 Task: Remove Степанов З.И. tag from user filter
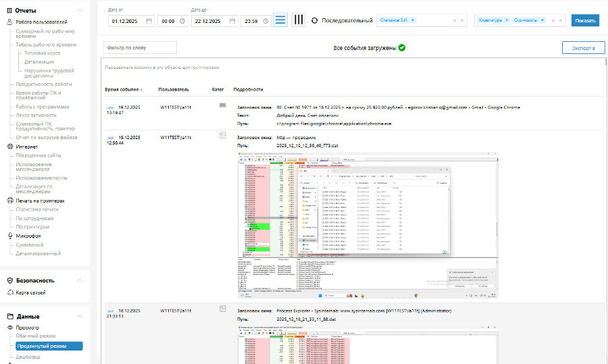point(413,20)
